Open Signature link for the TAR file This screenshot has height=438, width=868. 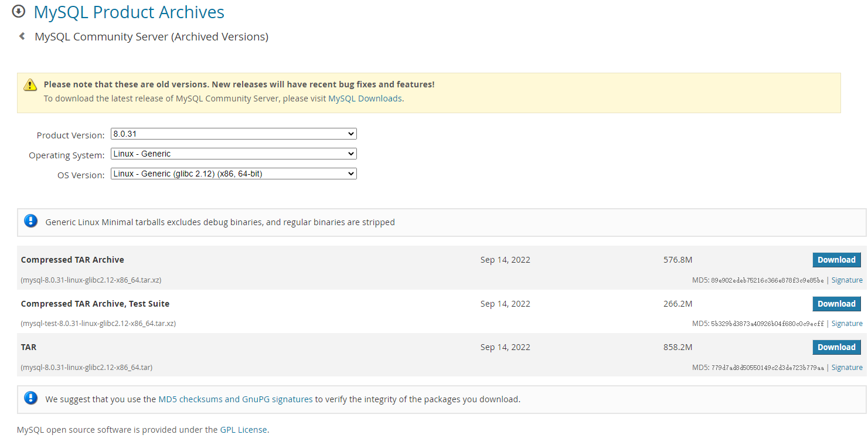[847, 368]
